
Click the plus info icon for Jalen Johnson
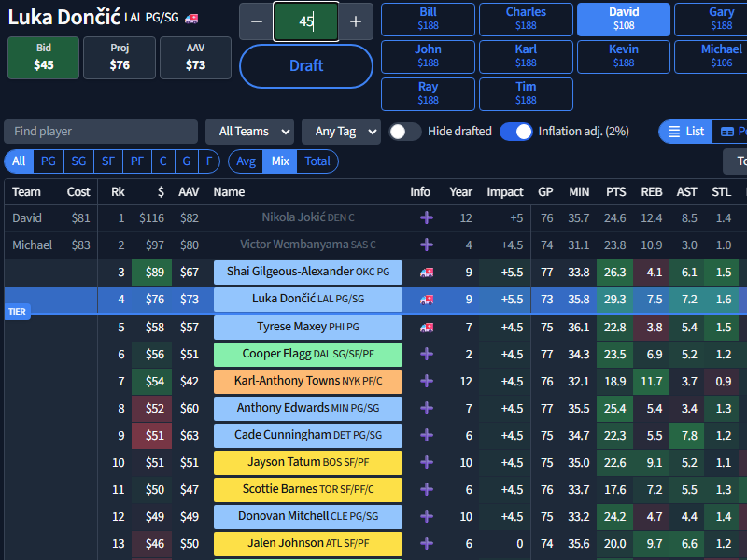point(427,543)
